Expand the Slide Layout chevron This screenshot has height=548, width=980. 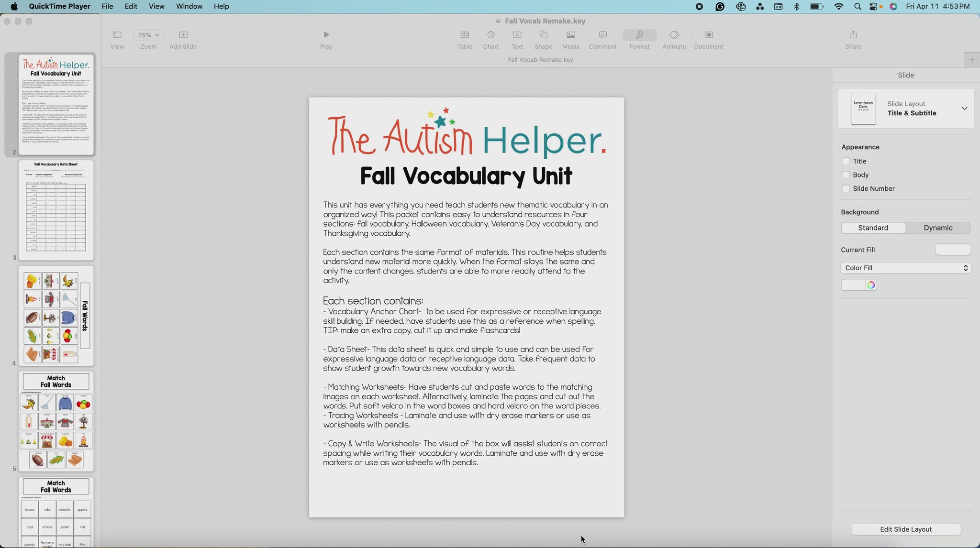tap(964, 109)
